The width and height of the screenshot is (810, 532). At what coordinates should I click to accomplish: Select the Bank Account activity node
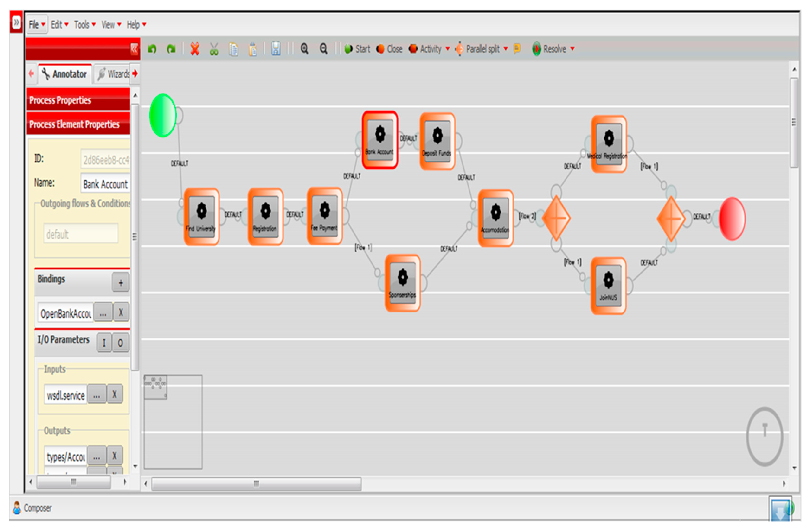click(x=380, y=140)
